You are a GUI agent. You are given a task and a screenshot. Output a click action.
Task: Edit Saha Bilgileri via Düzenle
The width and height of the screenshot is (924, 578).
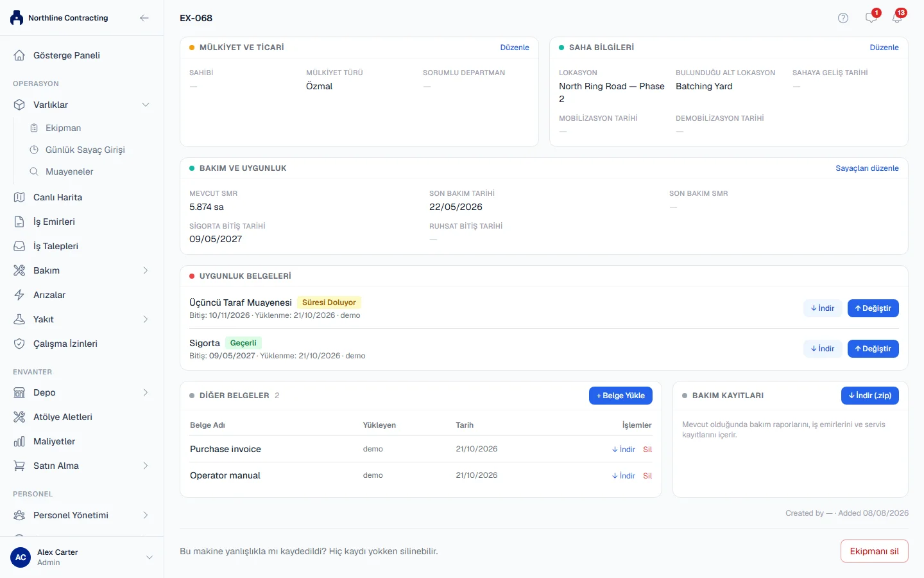pos(884,48)
